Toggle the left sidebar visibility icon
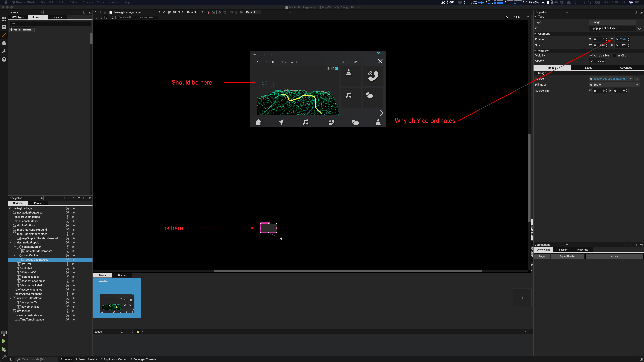644x362 pixels. point(11,359)
